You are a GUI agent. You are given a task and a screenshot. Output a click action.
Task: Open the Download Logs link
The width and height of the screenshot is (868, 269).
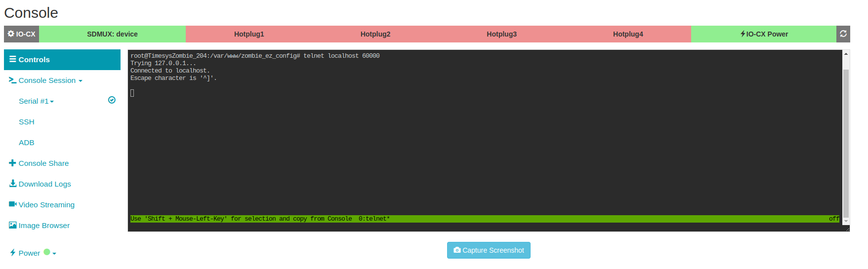tap(45, 184)
